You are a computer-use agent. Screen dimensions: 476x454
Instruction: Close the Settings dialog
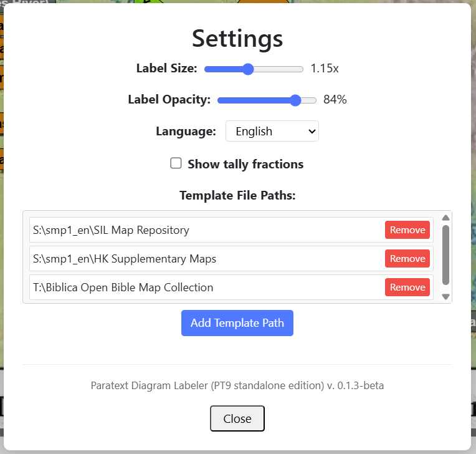[237, 418]
